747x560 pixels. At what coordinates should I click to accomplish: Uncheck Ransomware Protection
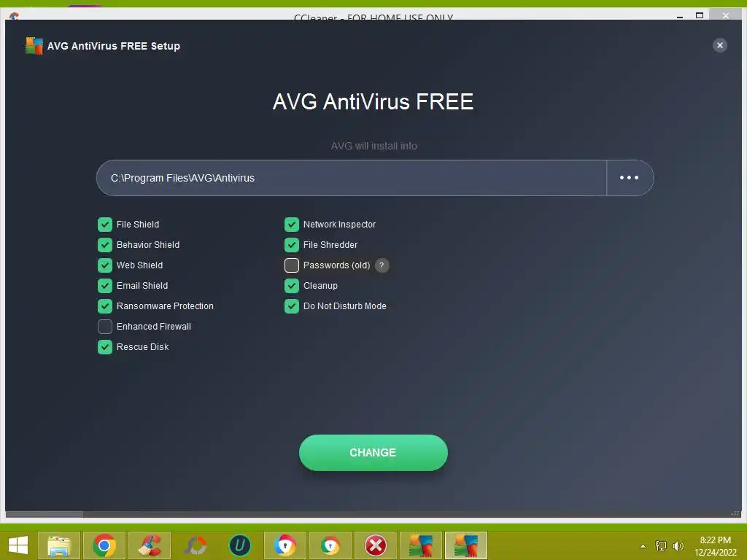click(105, 306)
